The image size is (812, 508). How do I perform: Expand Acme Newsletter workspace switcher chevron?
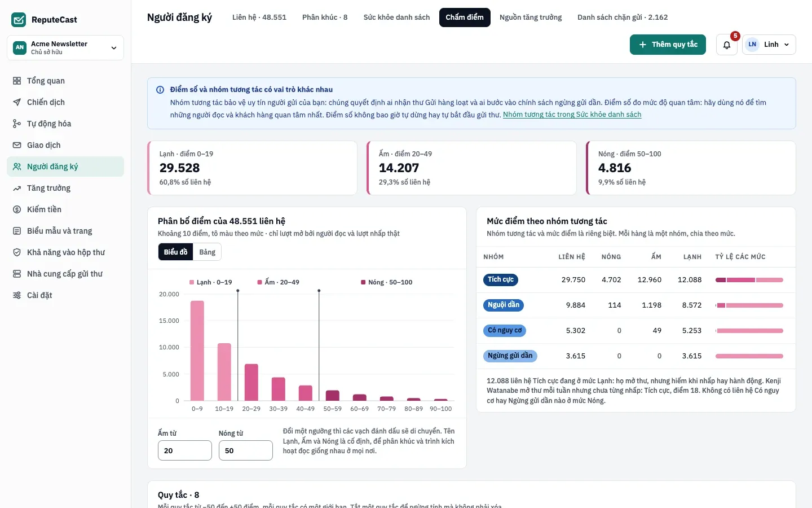pos(114,48)
